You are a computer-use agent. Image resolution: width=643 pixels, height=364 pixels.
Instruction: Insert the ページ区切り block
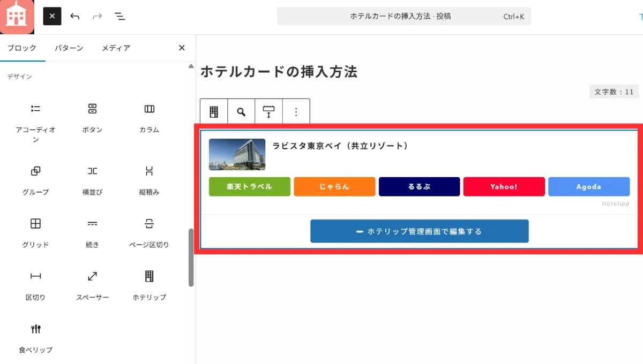pyautogui.click(x=149, y=233)
